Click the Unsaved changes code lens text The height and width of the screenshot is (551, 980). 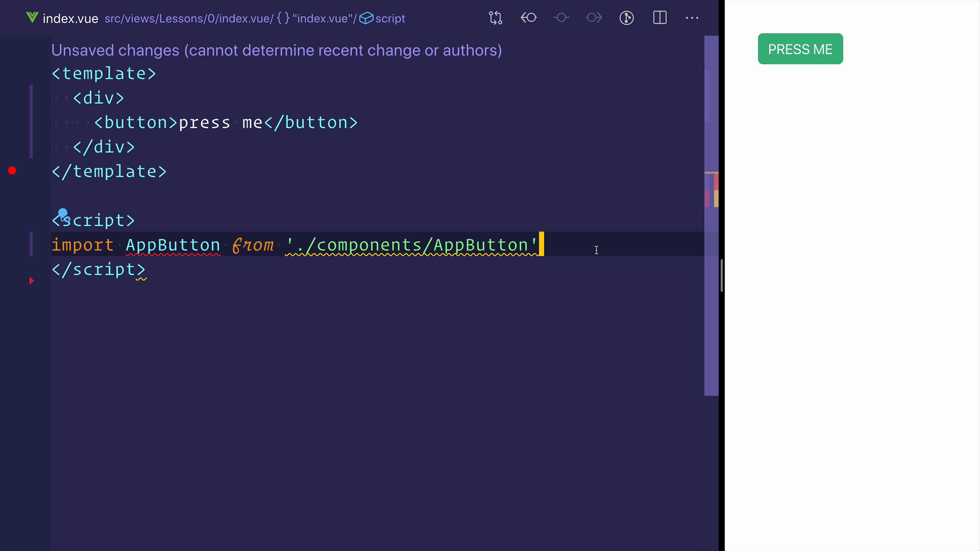[277, 50]
